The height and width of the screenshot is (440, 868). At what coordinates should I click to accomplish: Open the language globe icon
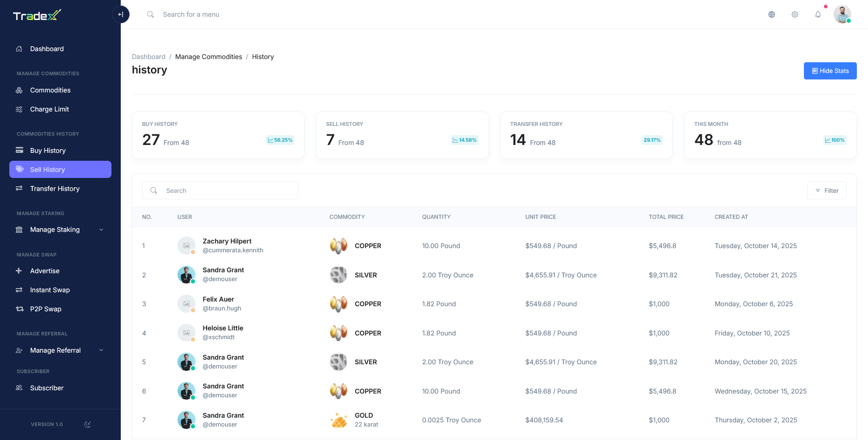771,14
